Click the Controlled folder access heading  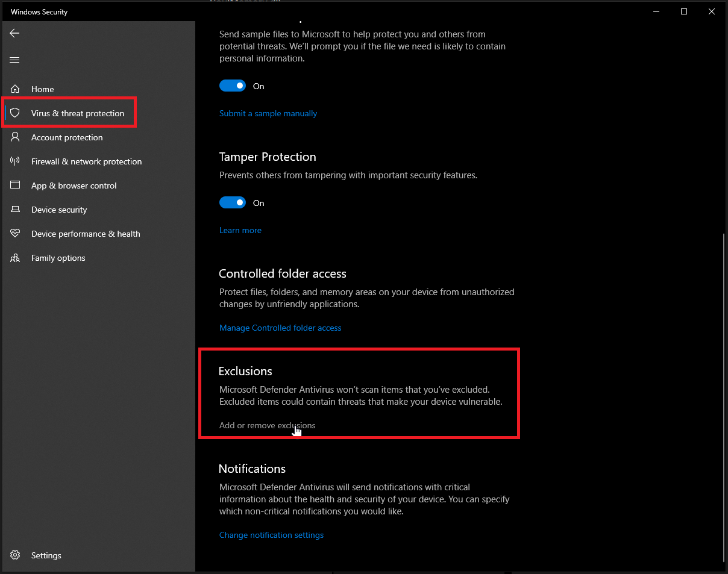pos(283,273)
